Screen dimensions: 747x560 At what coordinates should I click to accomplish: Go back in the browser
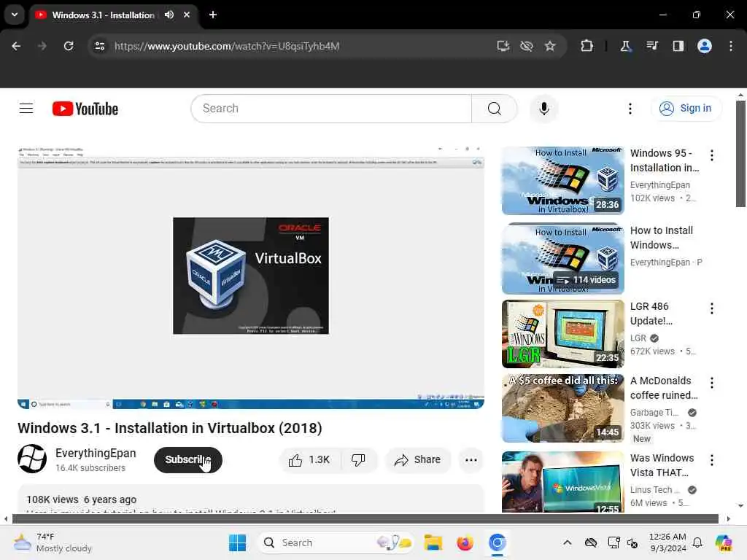click(x=16, y=46)
